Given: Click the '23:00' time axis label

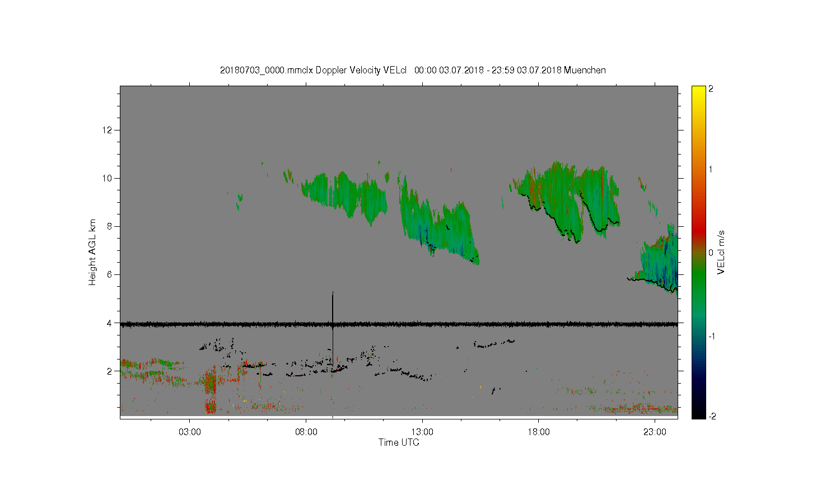Looking at the screenshot, I should tap(655, 432).
